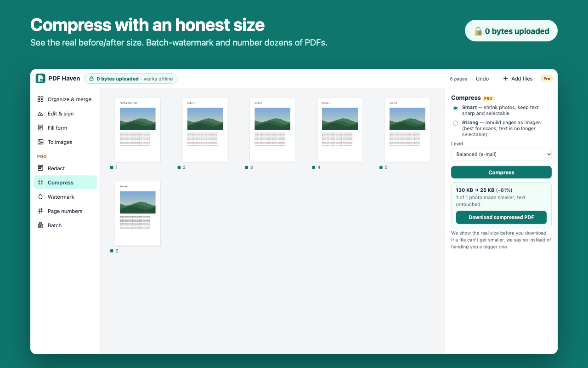The height and width of the screenshot is (368, 588).
Task: Select the Section 4 page thumbnail
Action: click(x=340, y=130)
